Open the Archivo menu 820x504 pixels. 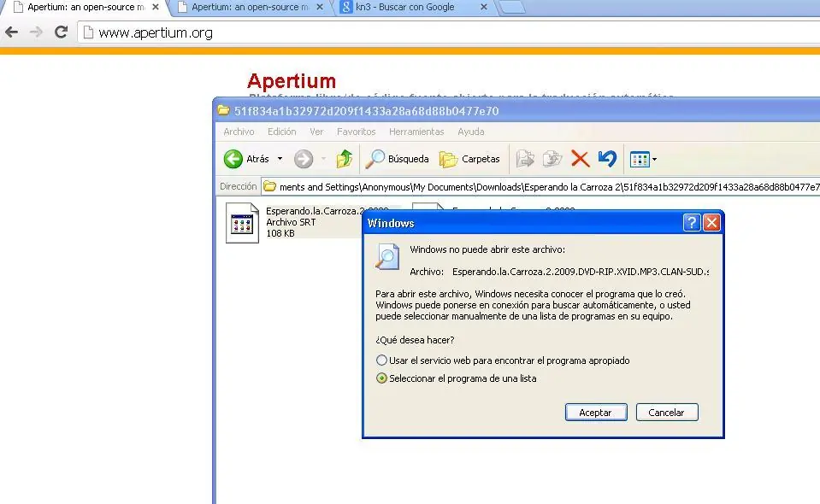(239, 132)
